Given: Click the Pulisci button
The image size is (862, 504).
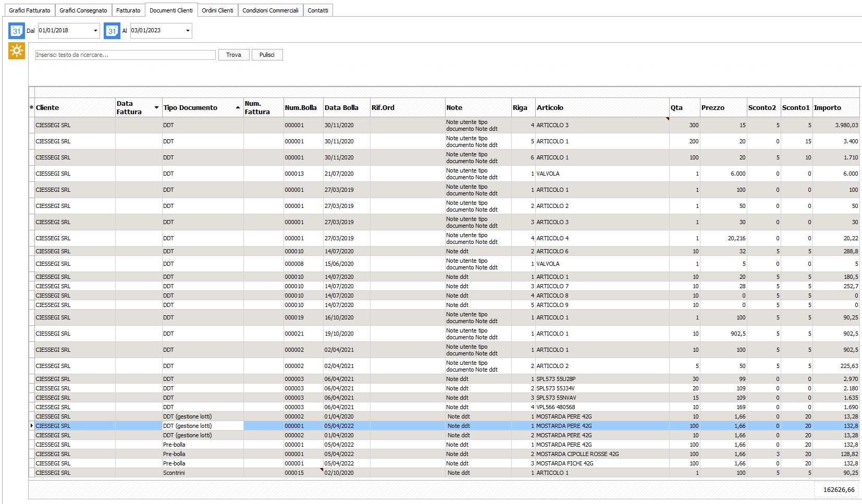Looking at the screenshot, I should pos(267,55).
